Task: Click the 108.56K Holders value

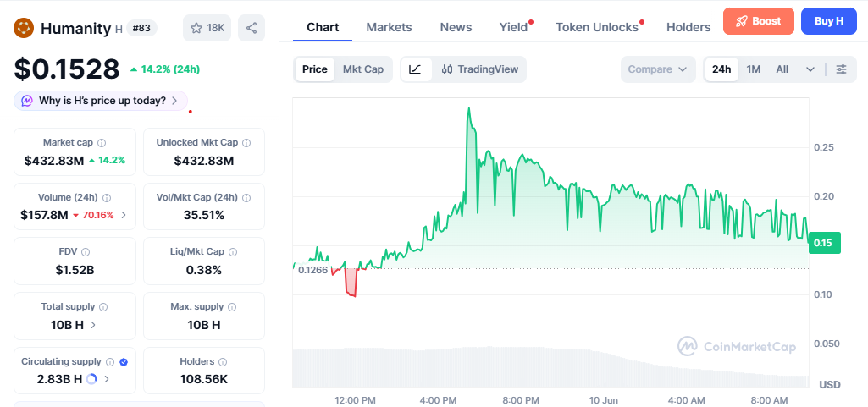Action: pyautogui.click(x=204, y=379)
